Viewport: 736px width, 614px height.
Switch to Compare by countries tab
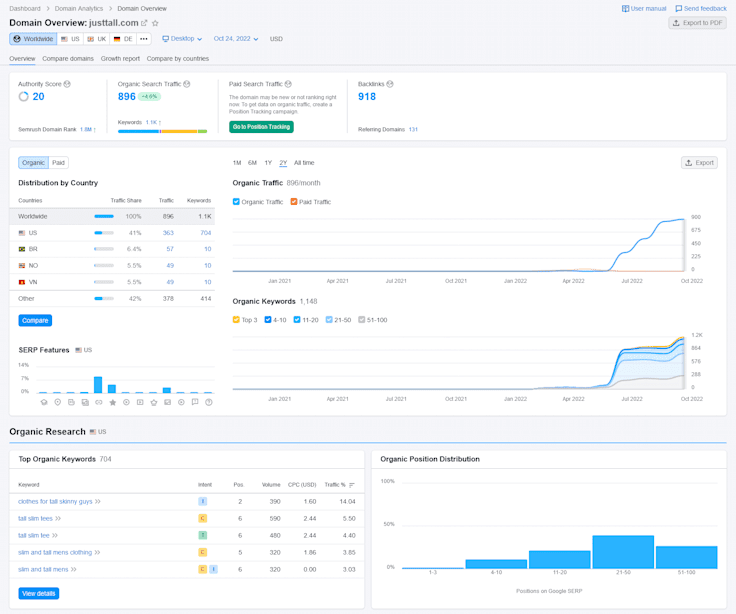pos(178,59)
